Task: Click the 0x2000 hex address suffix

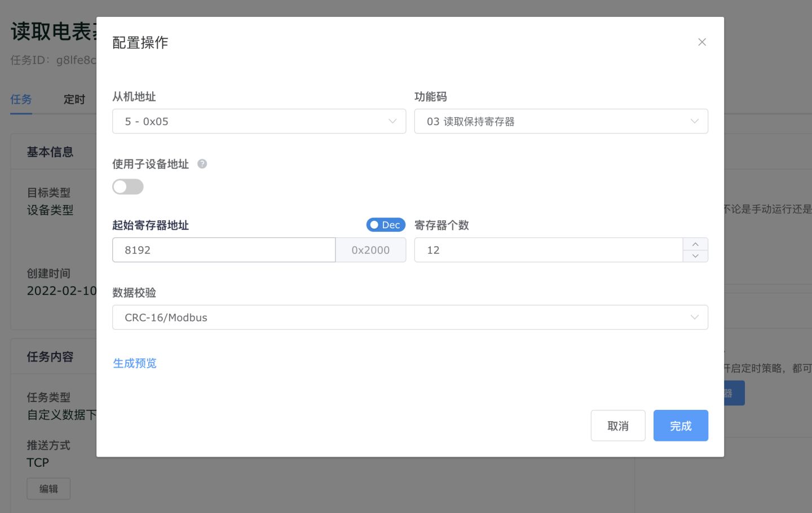Action: click(x=370, y=250)
